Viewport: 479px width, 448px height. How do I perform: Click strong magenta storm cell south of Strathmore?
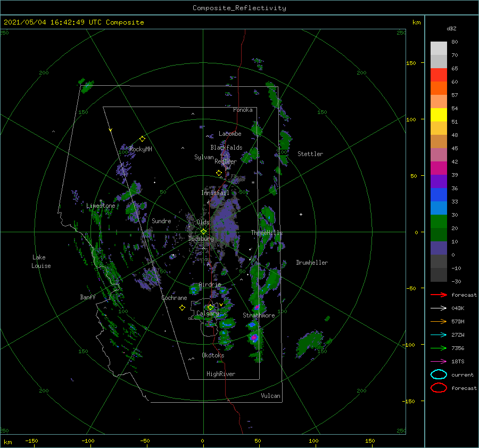254,338
